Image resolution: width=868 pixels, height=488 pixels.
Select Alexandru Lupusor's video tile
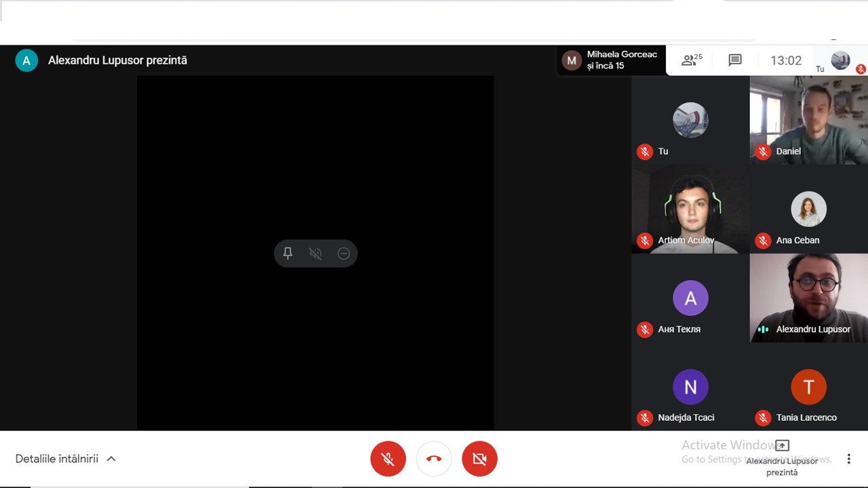tap(808, 298)
